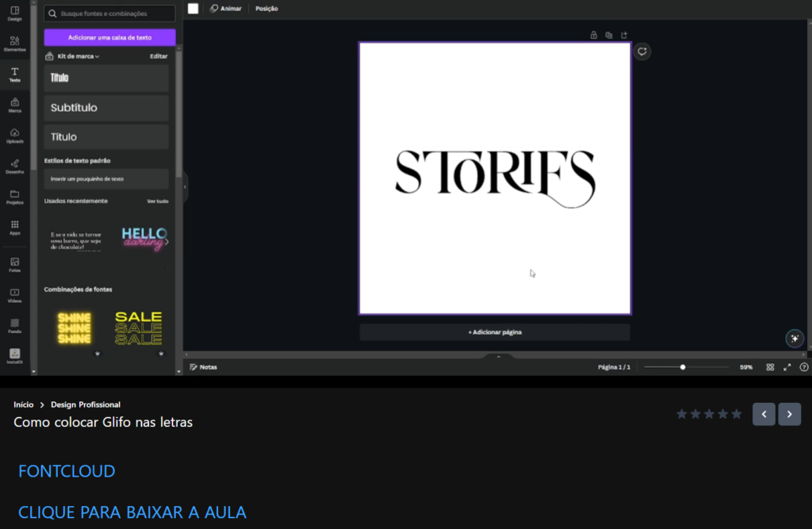Toggle the grid view of pages
Viewport: 812px width, 529px height.
point(770,367)
